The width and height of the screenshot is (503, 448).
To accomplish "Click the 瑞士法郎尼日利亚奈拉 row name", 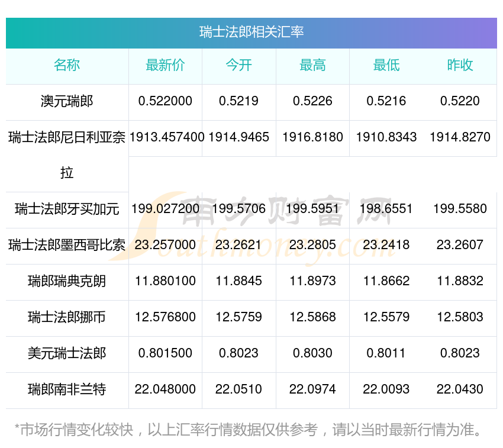I will pyautogui.click(x=67, y=155).
